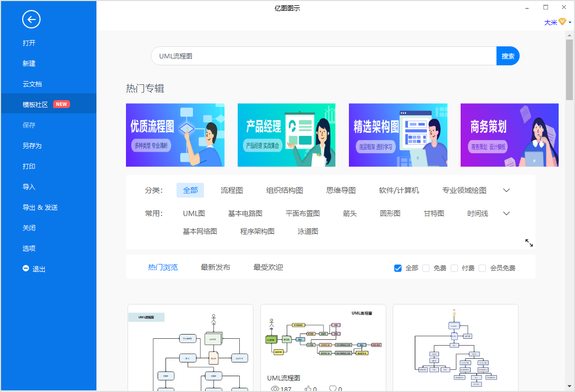Click the scrollbar down arrow
Screen dimensions: 575x392
(569, 386)
